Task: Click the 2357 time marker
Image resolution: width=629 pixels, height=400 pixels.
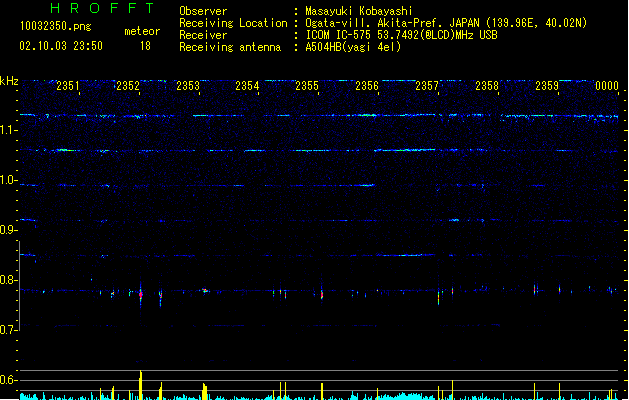Action: coord(427,86)
